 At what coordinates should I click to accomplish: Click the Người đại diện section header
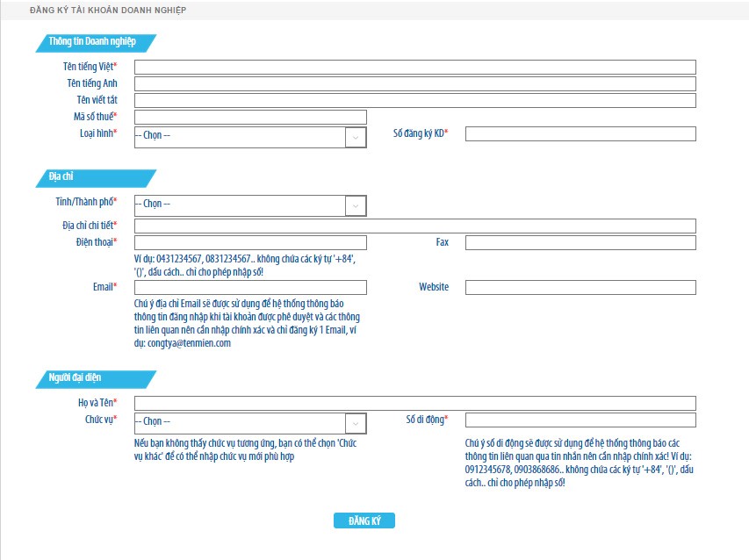tap(96, 379)
